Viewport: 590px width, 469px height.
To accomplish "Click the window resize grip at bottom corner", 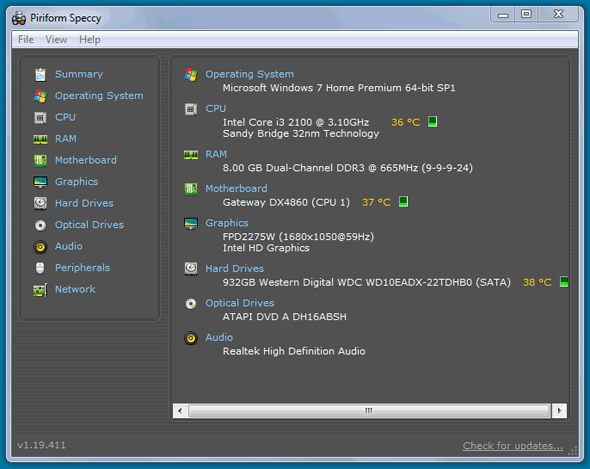I will click(573, 451).
